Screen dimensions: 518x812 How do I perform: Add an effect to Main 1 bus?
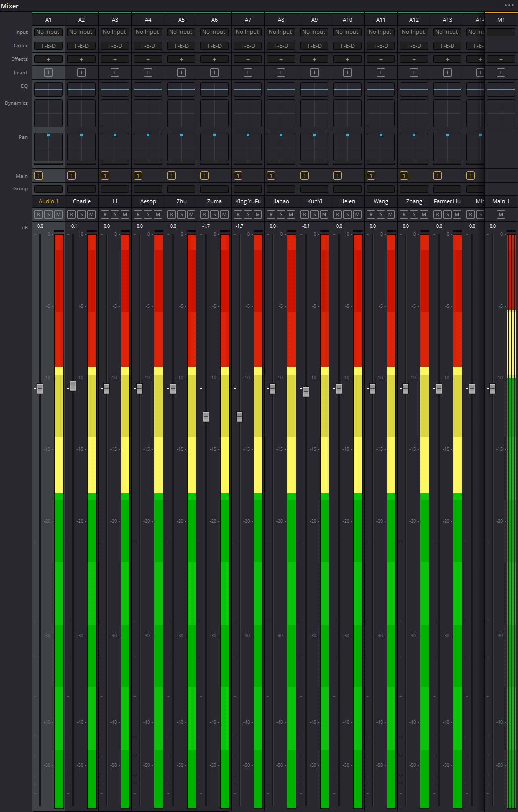click(501, 59)
